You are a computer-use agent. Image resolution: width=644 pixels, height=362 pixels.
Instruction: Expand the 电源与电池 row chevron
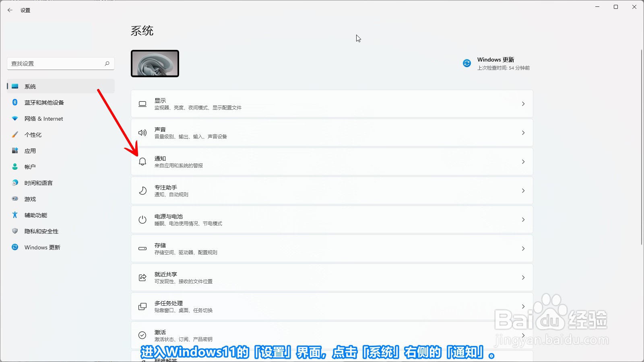point(523,220)
